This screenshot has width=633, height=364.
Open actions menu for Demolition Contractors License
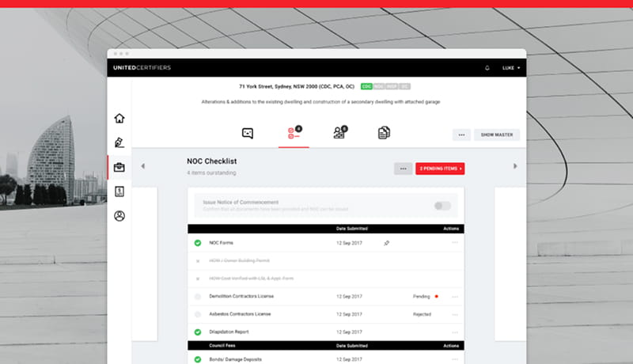point(455,297)
